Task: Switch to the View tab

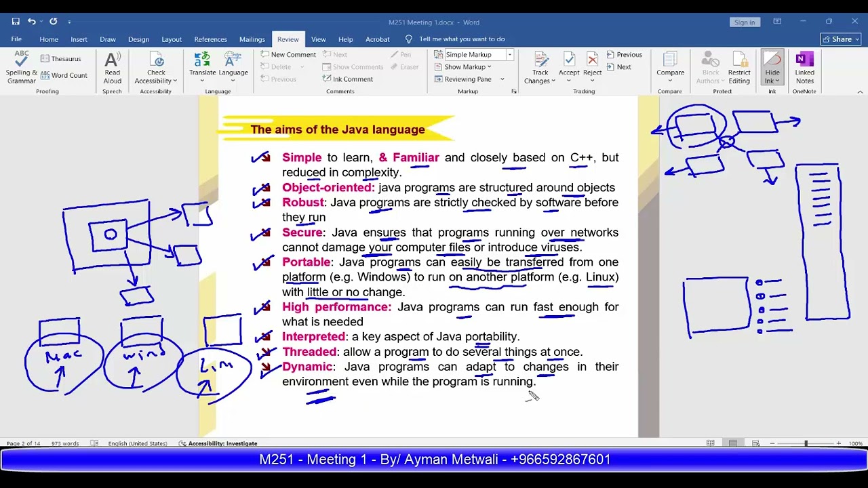Action: click(318, 39)
